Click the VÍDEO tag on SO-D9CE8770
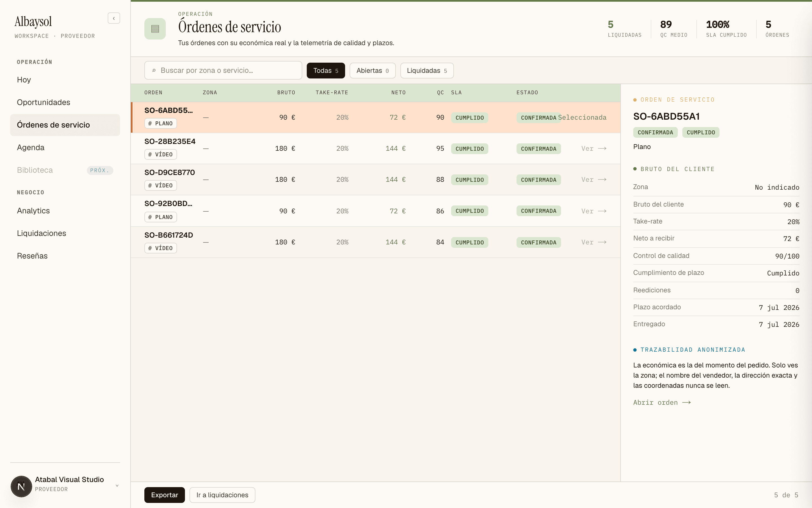This screenshot has height=508, width=812. 160,185
